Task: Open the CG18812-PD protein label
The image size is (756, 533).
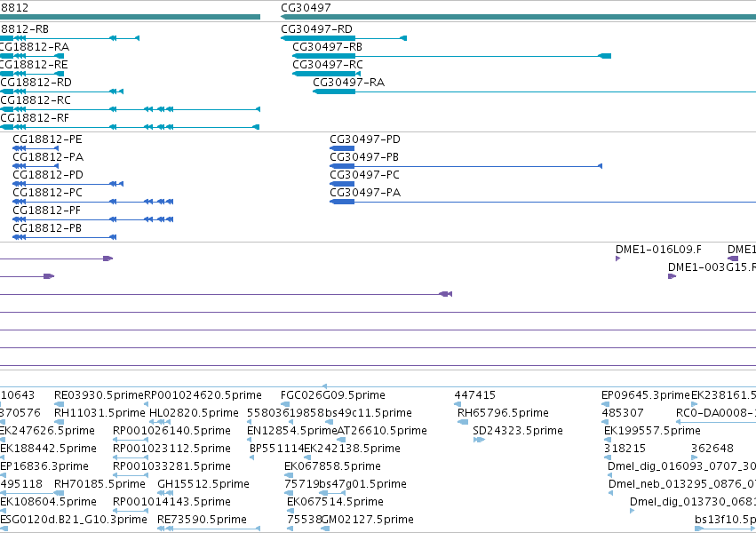Action: 48,175
